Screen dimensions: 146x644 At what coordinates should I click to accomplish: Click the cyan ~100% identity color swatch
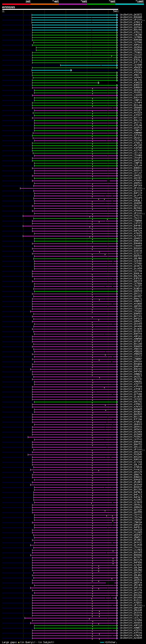(130, 4)
